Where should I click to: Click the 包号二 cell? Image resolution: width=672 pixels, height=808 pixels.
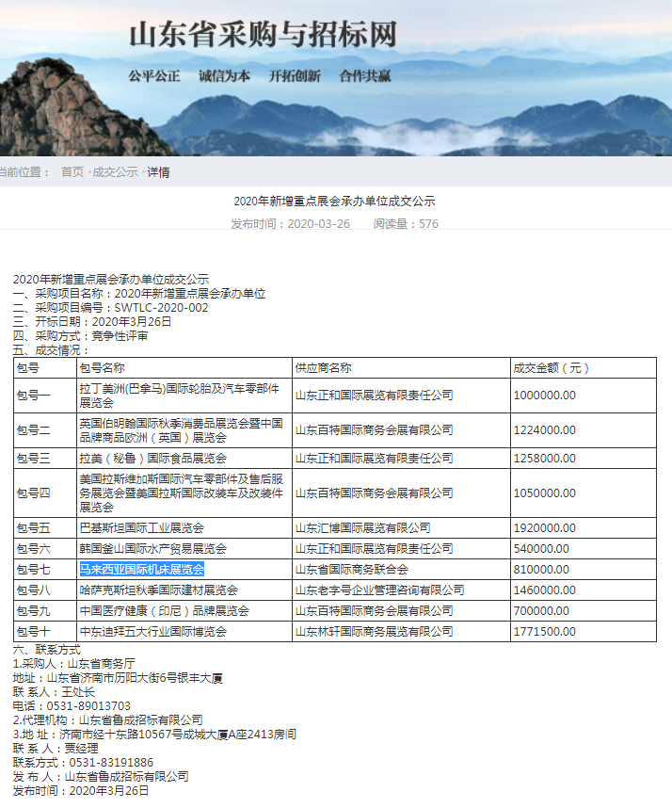45,430
